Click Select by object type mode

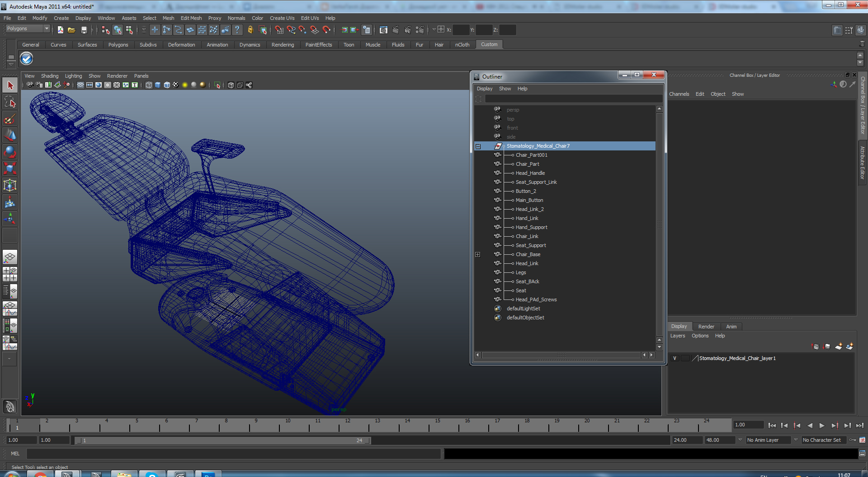coord(118,30)
